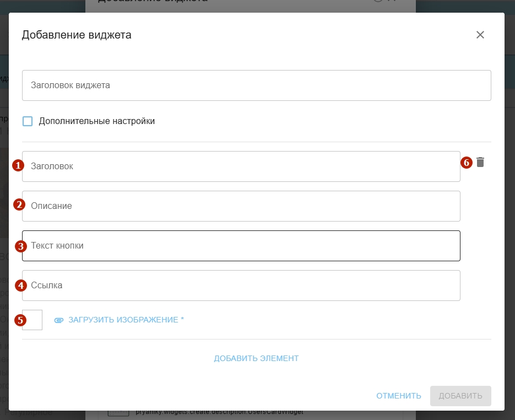Click the red marker numbered 1
Image resolution: width=515 pixels, height=420 pixels.
pyautogui.click(x=18, y=165)
